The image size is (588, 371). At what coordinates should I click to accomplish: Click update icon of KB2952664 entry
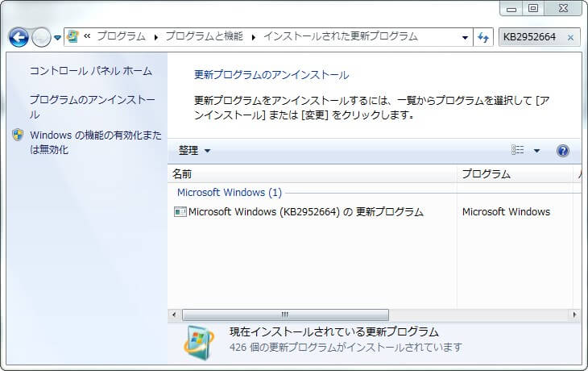point(180,212)
